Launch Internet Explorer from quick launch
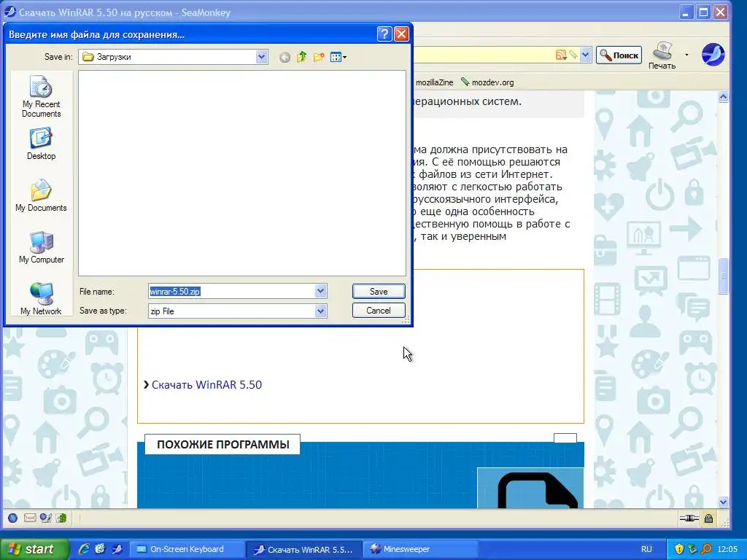The height and width of the screenshot is (560, 747). pyautogui.click(x=84, y=549)
